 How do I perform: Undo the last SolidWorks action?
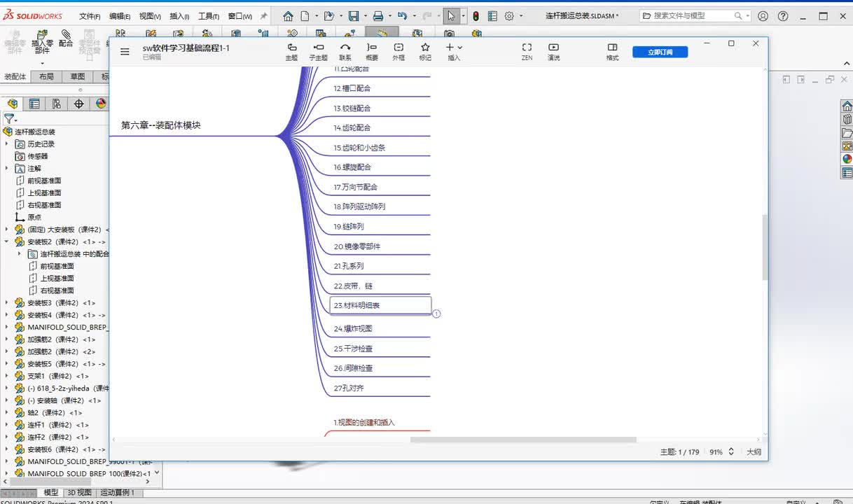tap(401, 15)
